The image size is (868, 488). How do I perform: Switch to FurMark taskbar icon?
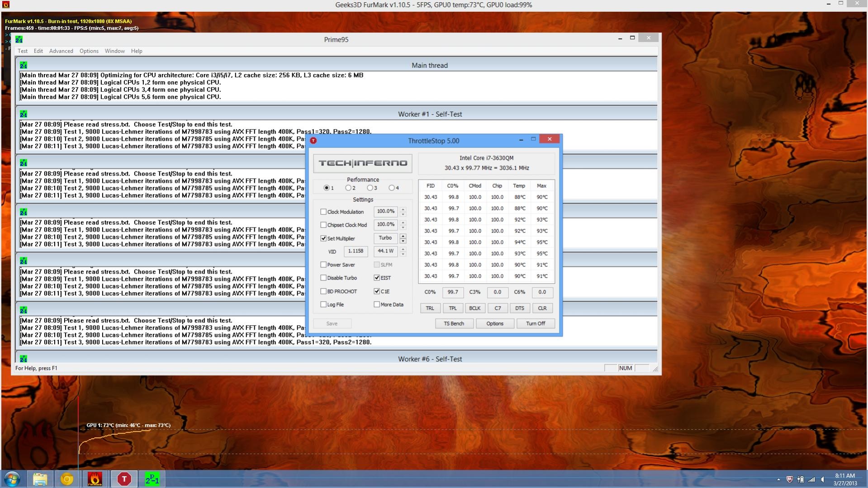coord(95,479)
